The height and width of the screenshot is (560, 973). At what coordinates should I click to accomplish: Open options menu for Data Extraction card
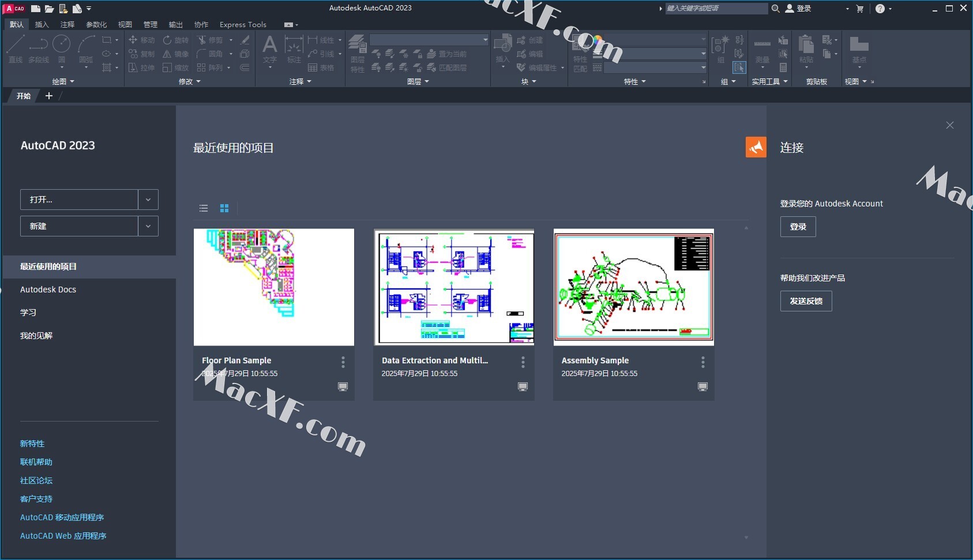coord(523,362)
